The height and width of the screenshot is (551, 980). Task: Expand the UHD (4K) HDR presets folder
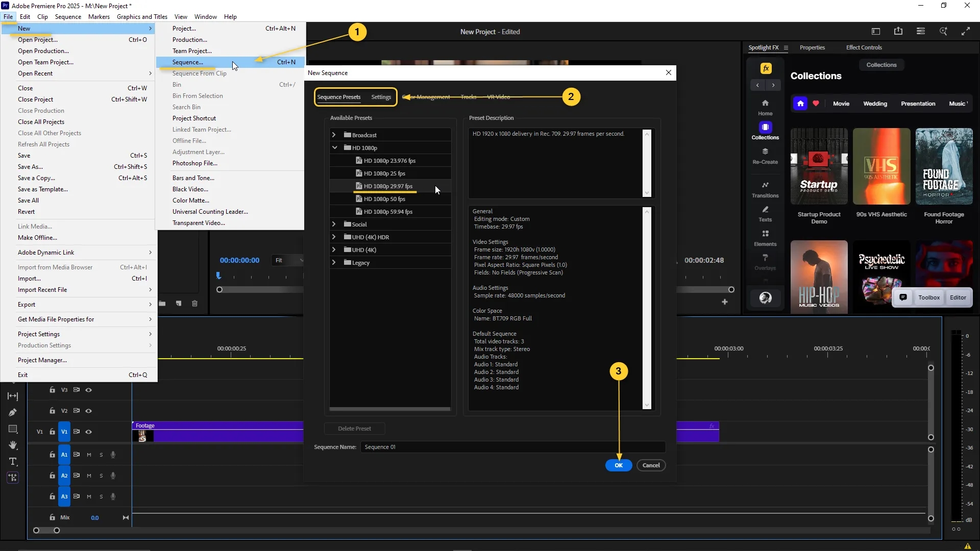(334, 237)
